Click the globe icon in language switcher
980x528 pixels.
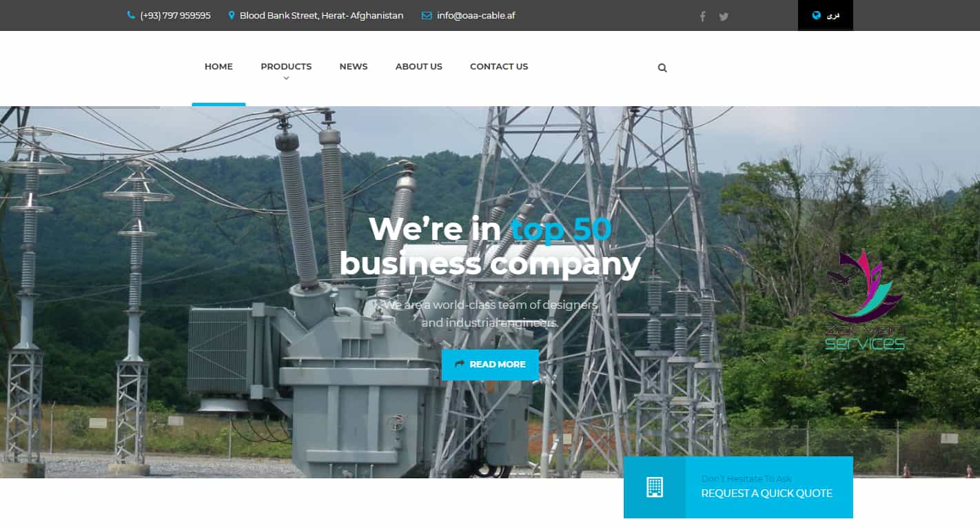[x=817, y=15]
